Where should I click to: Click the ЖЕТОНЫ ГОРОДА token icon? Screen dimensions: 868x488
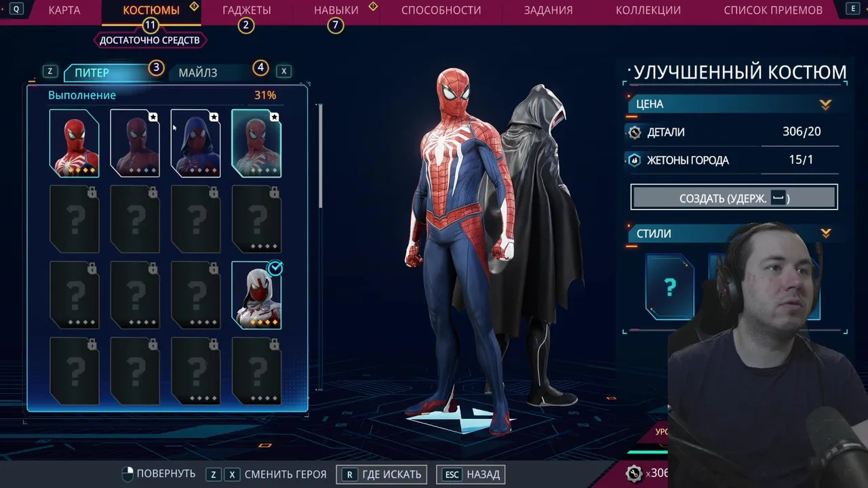point(635,161)
